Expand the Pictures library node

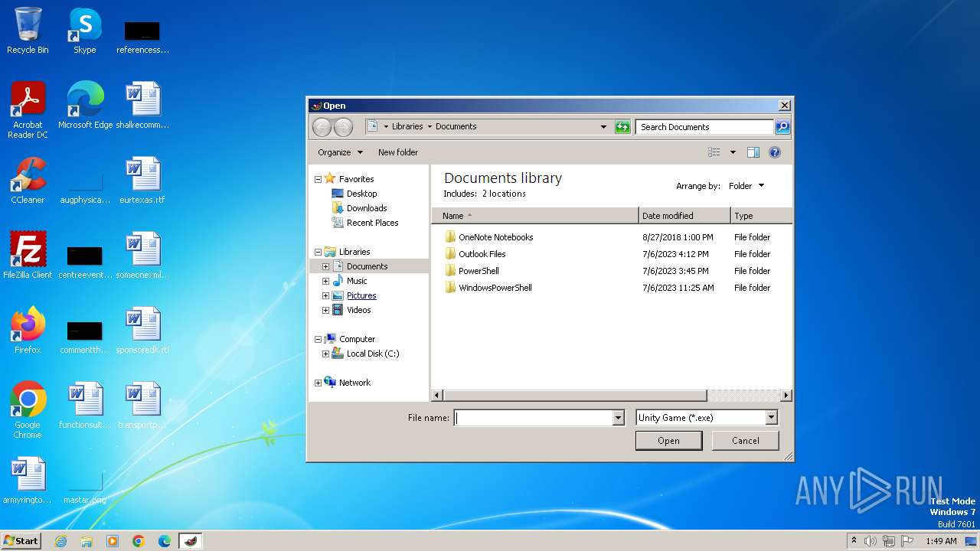pyautogui.click(x=325, y=295)
